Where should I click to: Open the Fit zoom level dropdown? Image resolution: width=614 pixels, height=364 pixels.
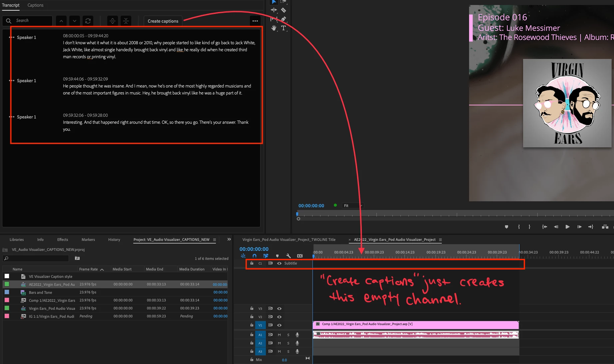[353, 206]
